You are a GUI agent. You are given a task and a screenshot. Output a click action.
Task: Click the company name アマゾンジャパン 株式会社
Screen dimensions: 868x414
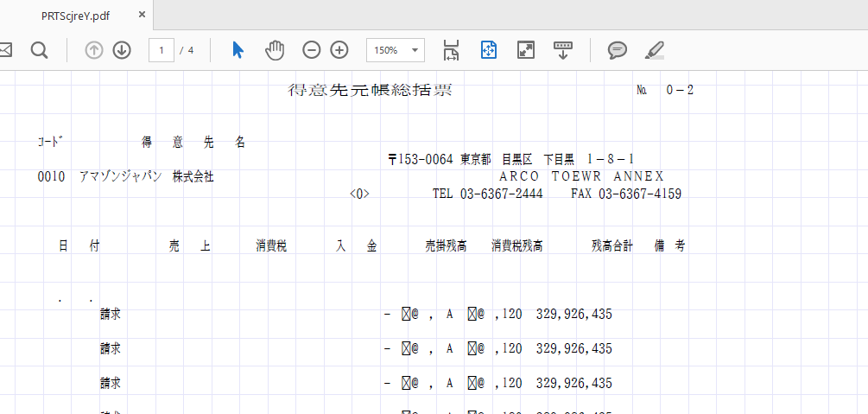click(x=146, y=177)
